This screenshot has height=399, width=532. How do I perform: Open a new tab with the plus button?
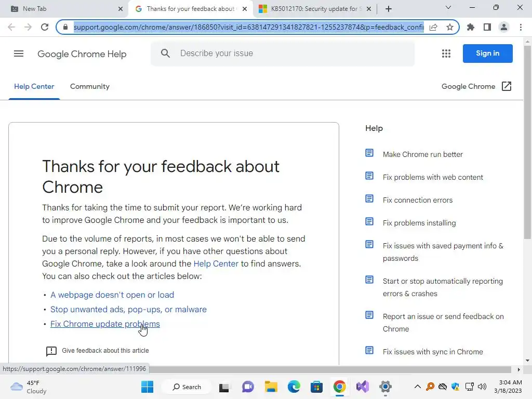click(x=389, y=9)
